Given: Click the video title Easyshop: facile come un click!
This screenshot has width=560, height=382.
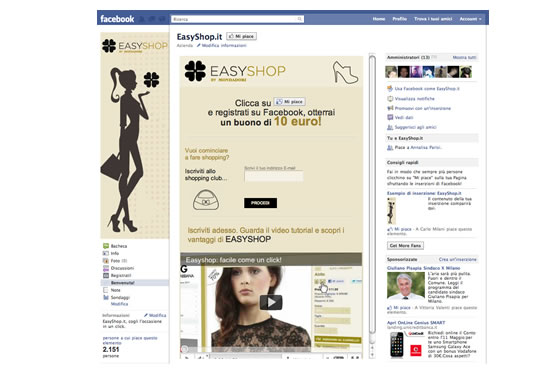Looking at the screenshot, I should point(234,260).
